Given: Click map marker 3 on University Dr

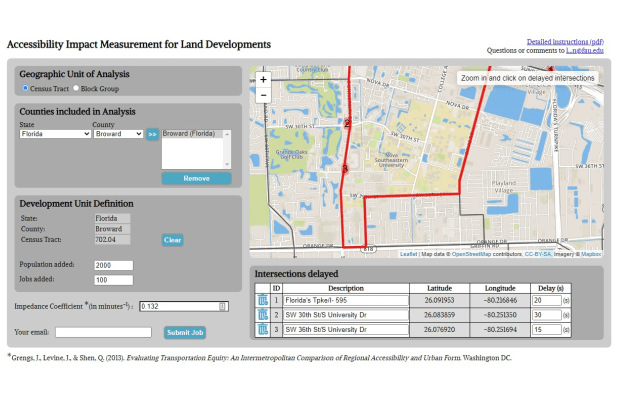Looking at the screenshot, I should tap(345, 169).
